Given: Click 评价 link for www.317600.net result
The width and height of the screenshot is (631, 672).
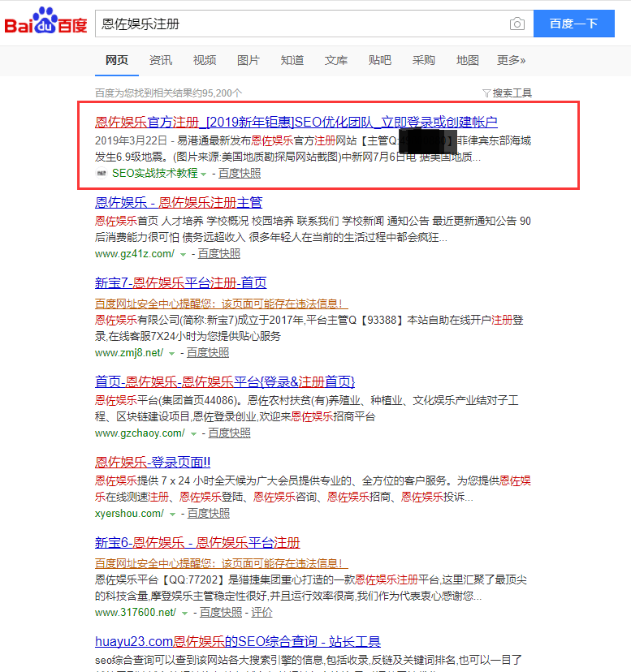Looking at the screenshot, I should point(261,612).
